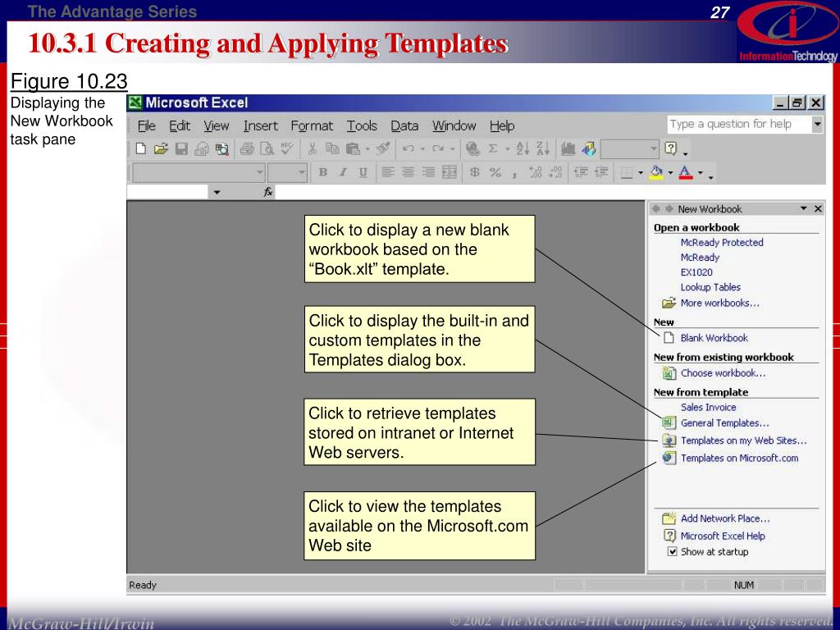Click the Print Preview toolbar icon
Screen dimensions: 840x630
pyautogui.click(x=267, y=148)
